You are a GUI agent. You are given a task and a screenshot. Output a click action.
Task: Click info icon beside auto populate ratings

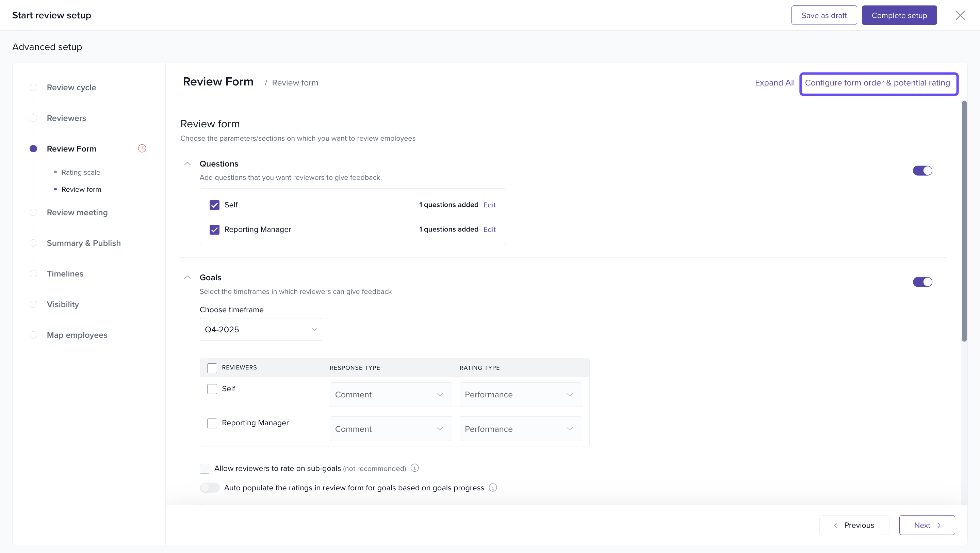tap(493, 488)
